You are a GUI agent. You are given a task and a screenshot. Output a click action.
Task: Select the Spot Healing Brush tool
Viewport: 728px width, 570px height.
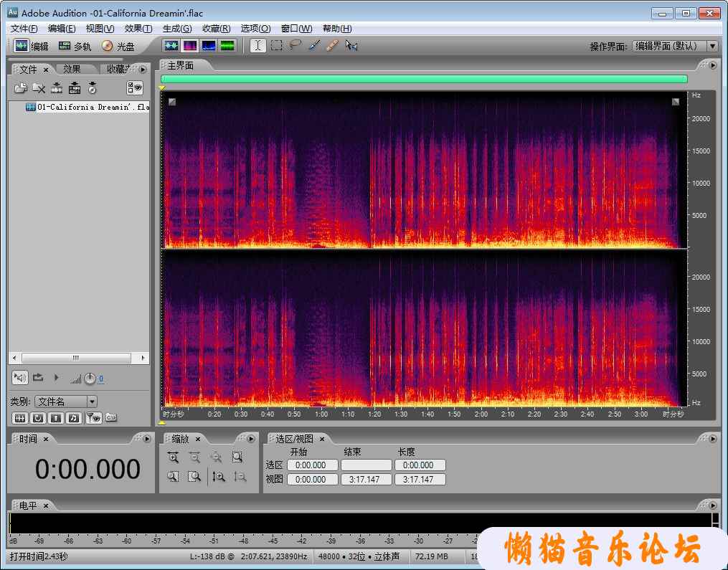click(332, 45)
